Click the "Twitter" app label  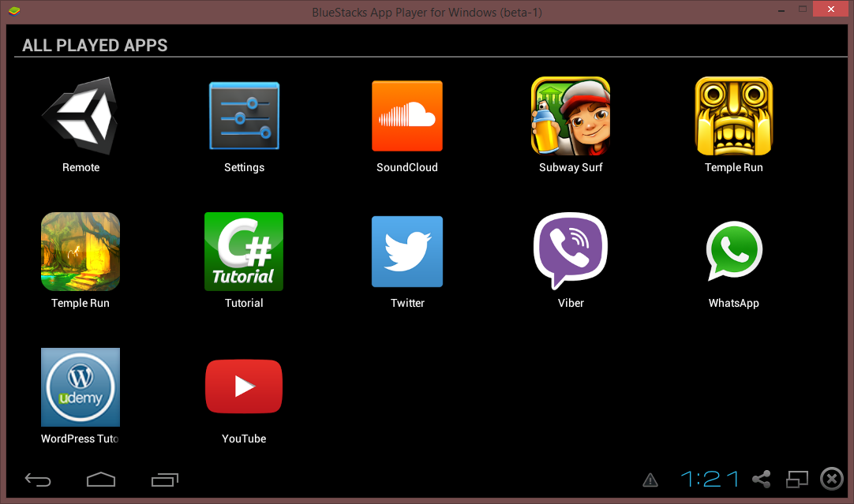pos(406,303)
